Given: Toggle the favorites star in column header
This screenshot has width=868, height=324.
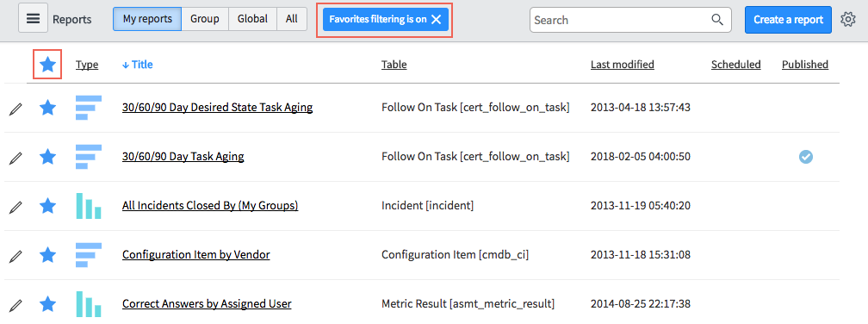Looking at the screenshot, I should tap(47, 65).
